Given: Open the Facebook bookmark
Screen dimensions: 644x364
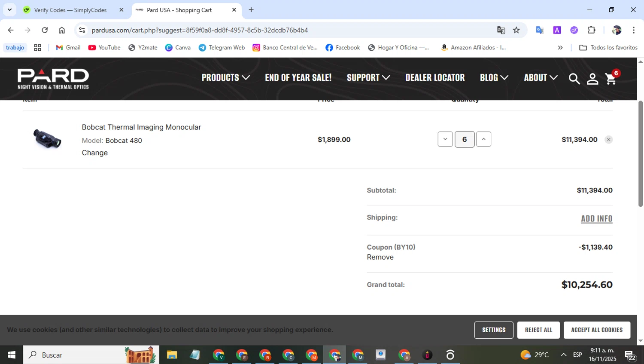Looking at the screenshot, I should click(343, 48).
